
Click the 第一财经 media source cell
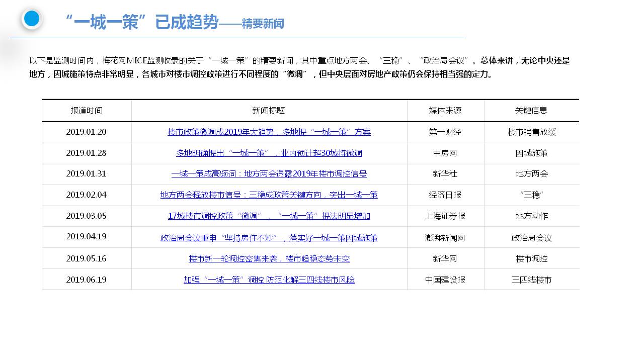click(445, 132)
